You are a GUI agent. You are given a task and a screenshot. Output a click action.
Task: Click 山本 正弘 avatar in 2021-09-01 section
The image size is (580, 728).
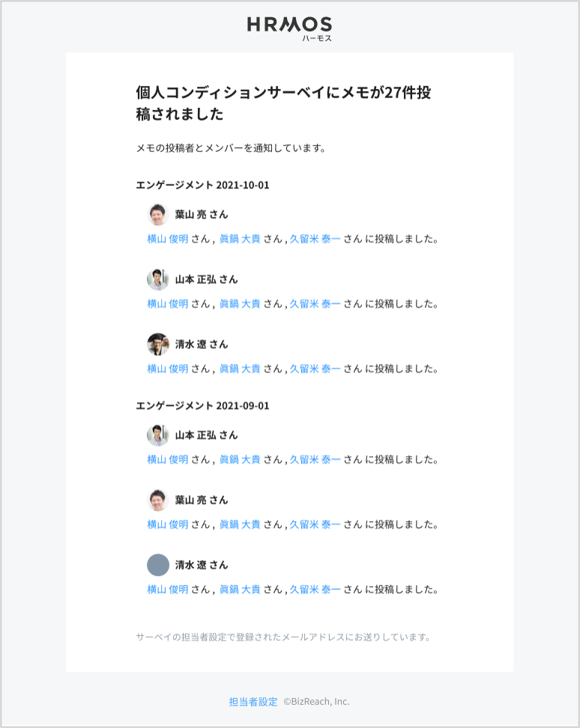point(158,435)
